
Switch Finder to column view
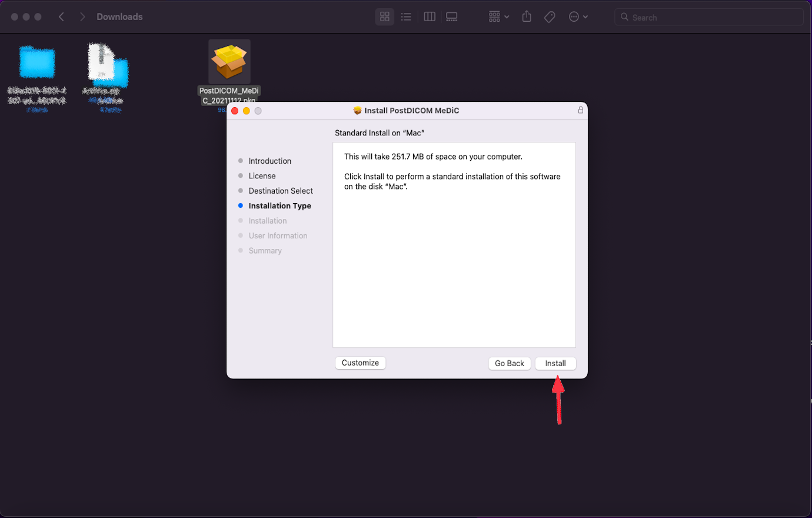429,16
